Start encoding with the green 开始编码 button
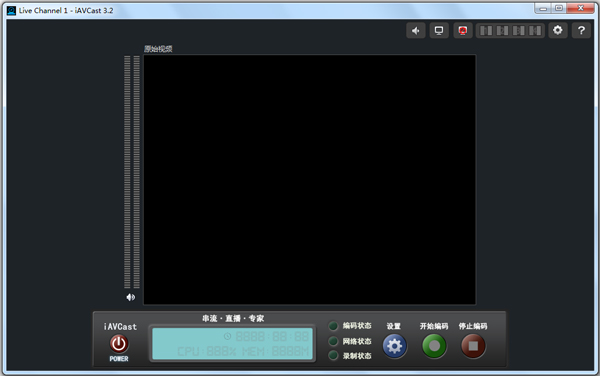 [x=434, y=346]
